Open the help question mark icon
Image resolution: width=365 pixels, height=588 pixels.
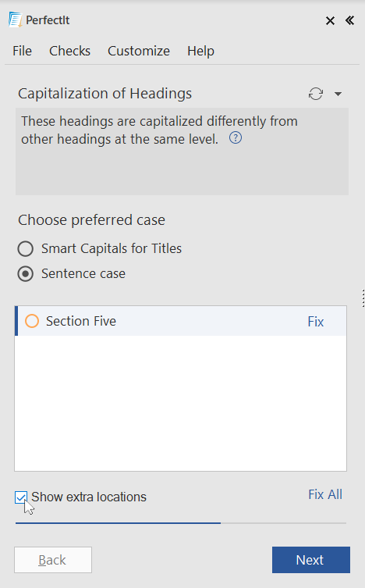236,138
